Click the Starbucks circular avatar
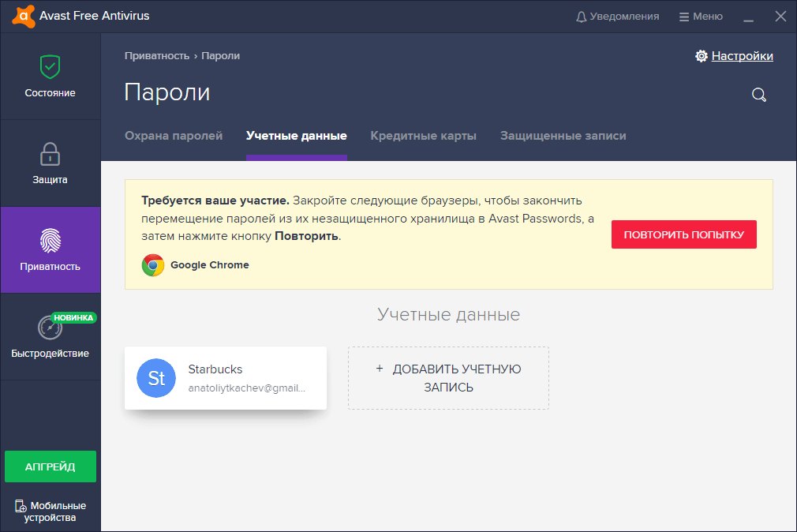This screenshot has height=532, width=797. pos(155,378)
